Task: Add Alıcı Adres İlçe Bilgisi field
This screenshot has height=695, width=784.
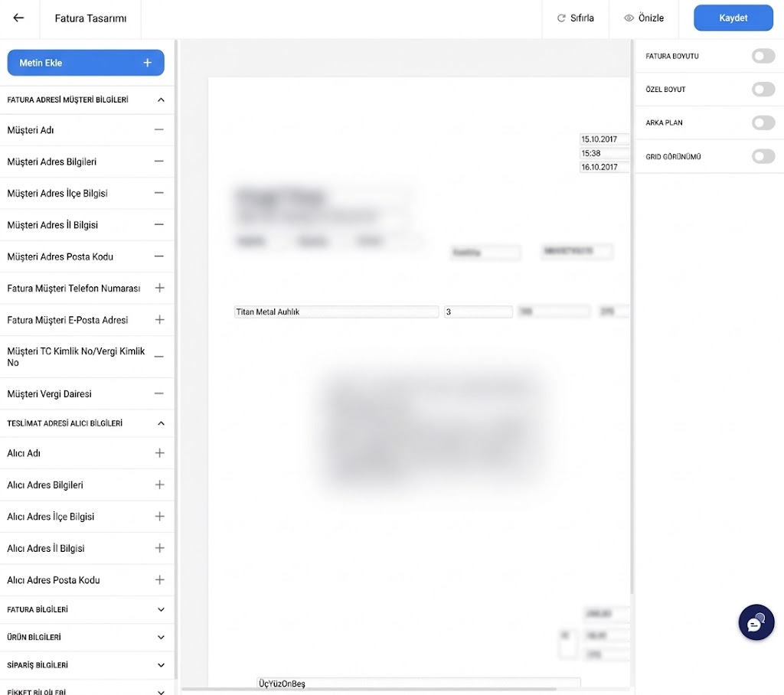Action: coord(159,516)
